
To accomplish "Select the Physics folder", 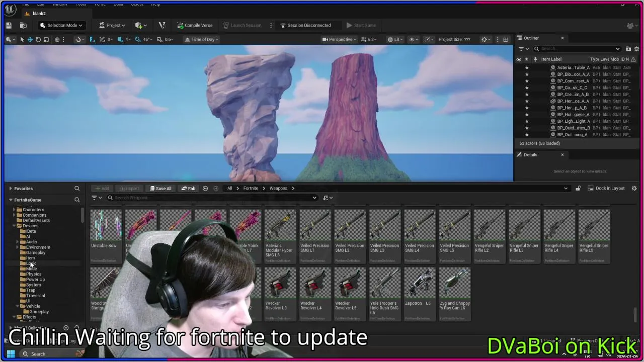I will [34, 274].
